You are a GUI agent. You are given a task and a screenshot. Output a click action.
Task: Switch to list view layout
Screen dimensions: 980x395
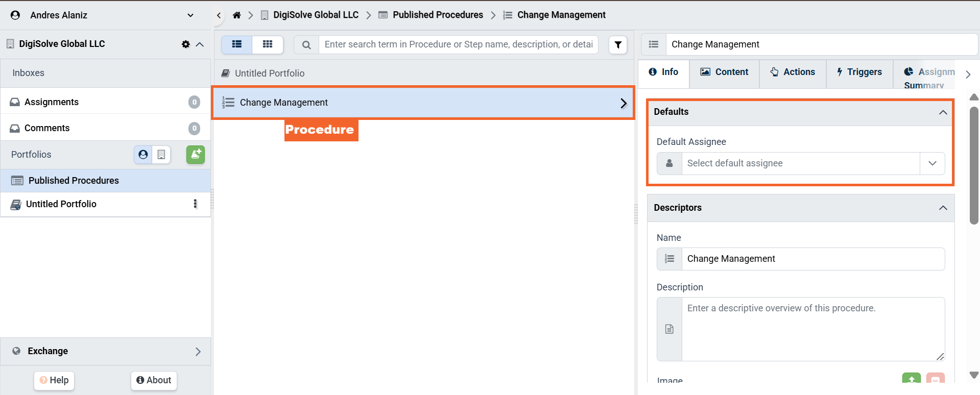237,44
